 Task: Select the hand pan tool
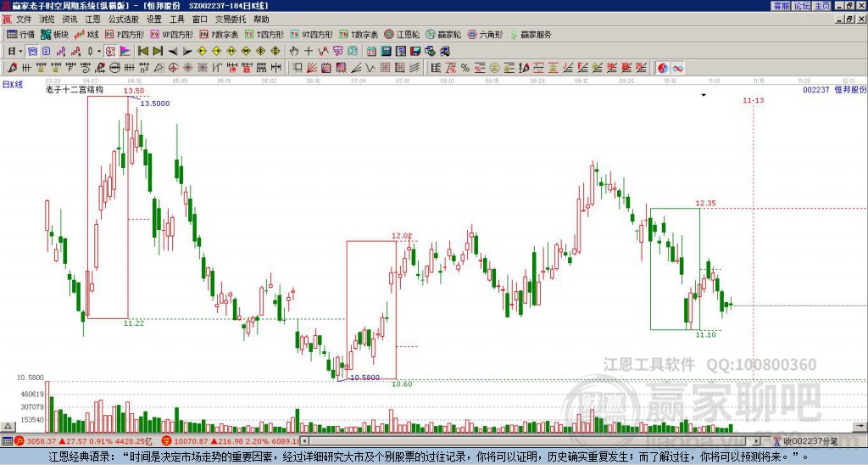click(294, 51)
